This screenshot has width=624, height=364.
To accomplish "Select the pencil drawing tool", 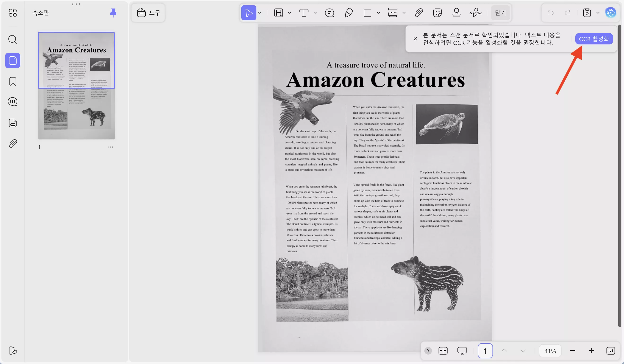I will click(x=349, y=13).
